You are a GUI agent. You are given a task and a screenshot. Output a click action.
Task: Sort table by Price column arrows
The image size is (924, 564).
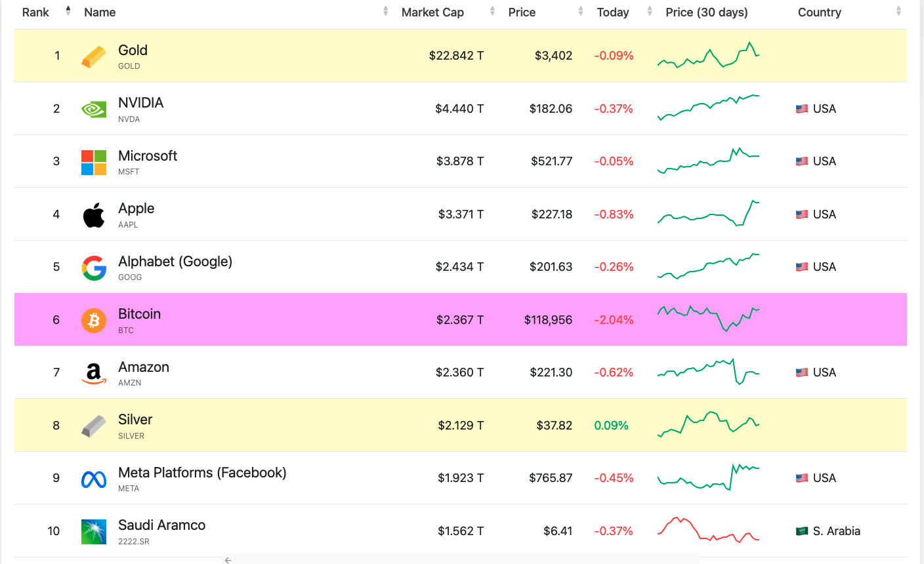581,11
